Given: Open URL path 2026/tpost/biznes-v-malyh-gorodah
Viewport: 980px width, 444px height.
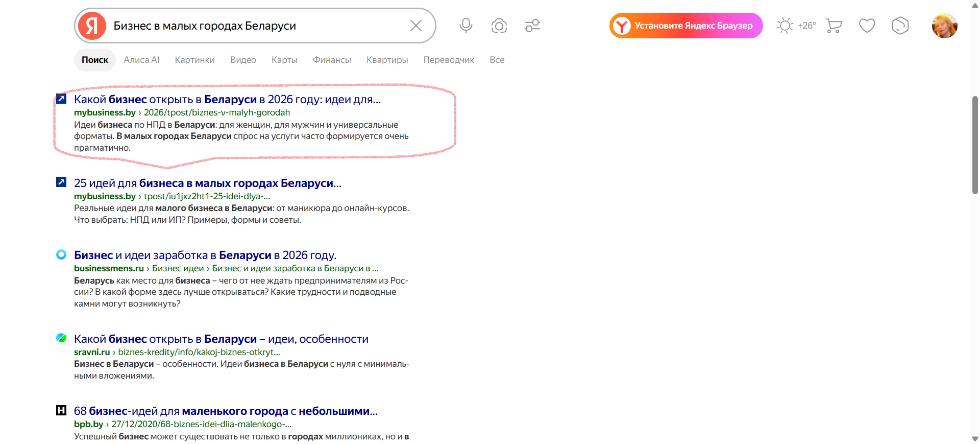Looking at the screenshot, I should pyautogui.click(x=217, y=112).
